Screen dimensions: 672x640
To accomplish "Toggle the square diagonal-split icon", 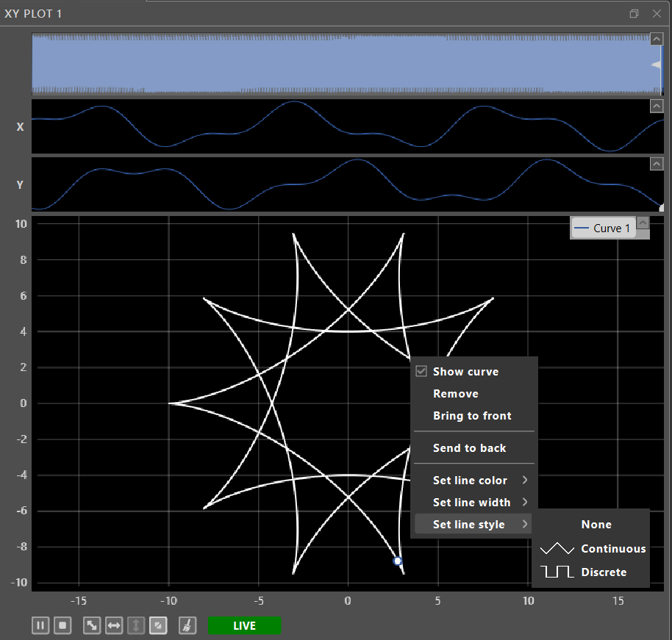I will pyautogui.click(x=157, y=625).
